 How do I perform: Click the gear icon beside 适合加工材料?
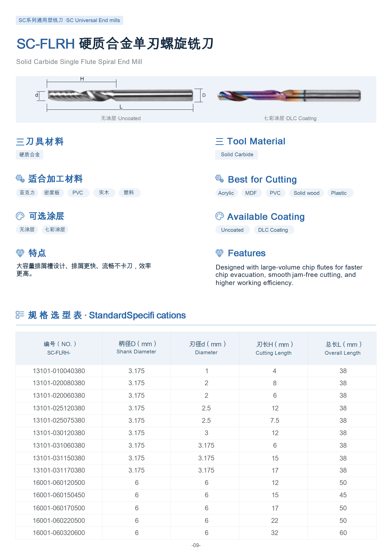tap(20, 178)
